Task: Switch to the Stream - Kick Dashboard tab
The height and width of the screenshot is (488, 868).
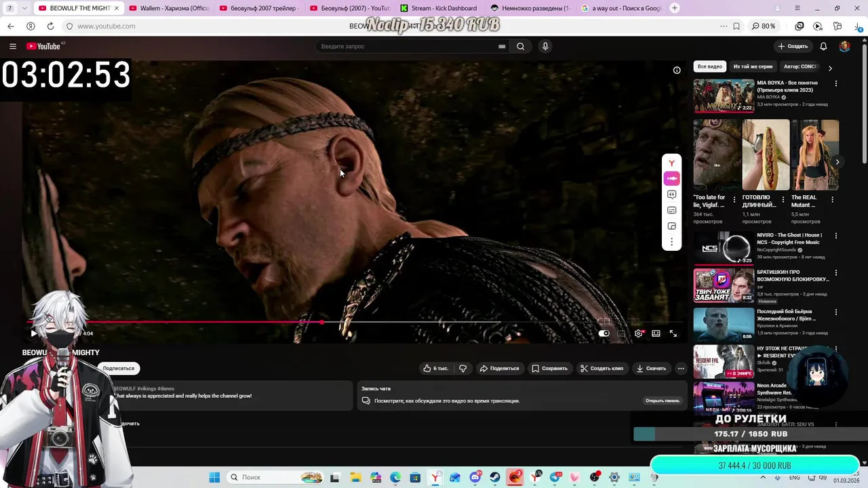Action: click(x=439, y=8)
